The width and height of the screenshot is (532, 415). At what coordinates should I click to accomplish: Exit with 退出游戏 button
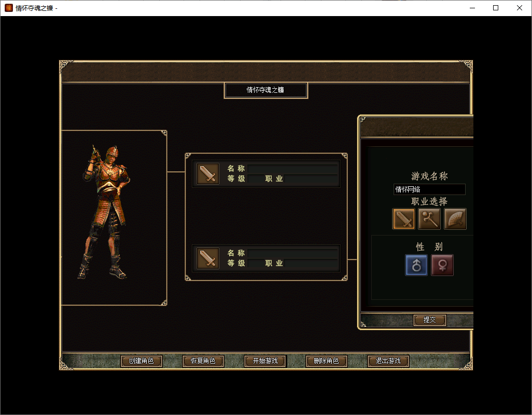(388, 361)
